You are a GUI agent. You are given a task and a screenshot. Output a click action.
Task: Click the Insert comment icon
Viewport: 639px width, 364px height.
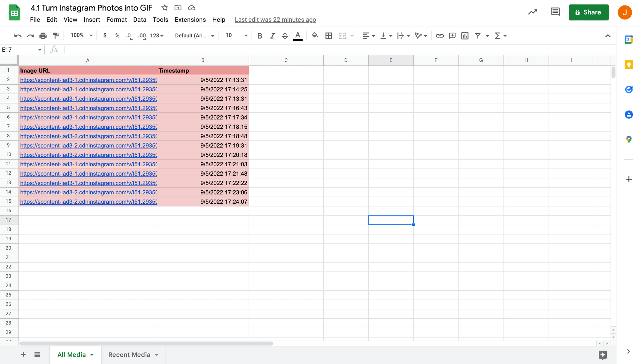452,36
